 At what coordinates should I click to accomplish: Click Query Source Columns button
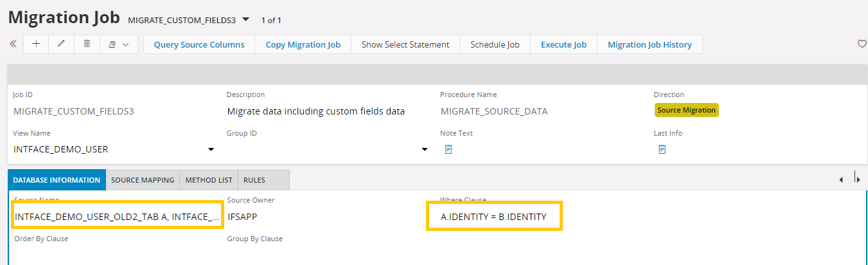click(199, 44)
